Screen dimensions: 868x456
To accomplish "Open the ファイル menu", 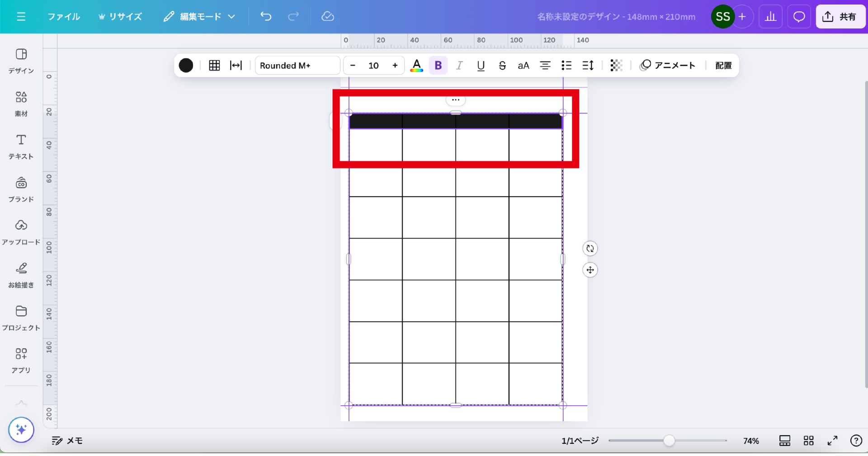I will pos(64,17).
